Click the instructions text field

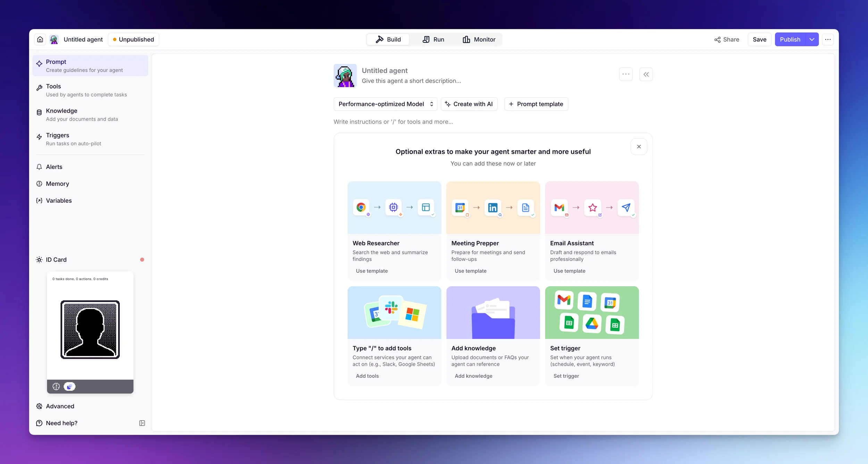click(x=493, y=122)
